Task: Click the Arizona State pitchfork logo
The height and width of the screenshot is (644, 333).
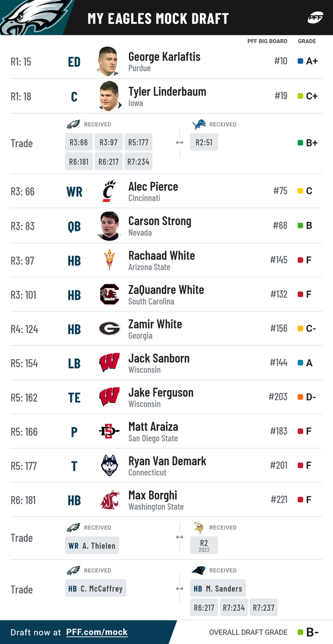Action: [109, 260]
